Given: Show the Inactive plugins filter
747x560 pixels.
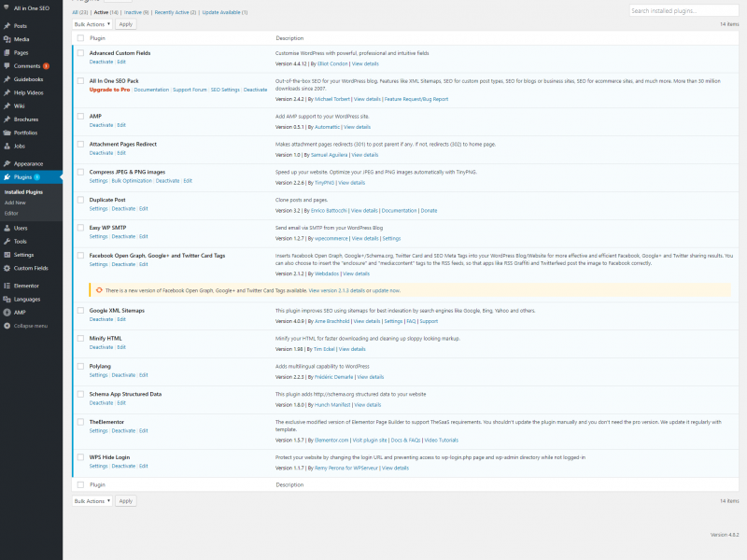Looking at the screenshot, I should click(133, 12).
